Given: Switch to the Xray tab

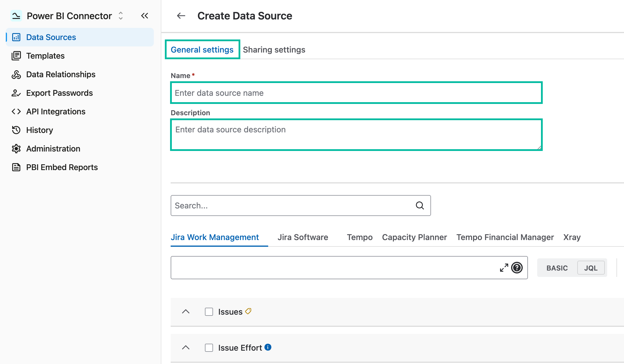Looking at the screenshot, I should [x=572, y=237].
